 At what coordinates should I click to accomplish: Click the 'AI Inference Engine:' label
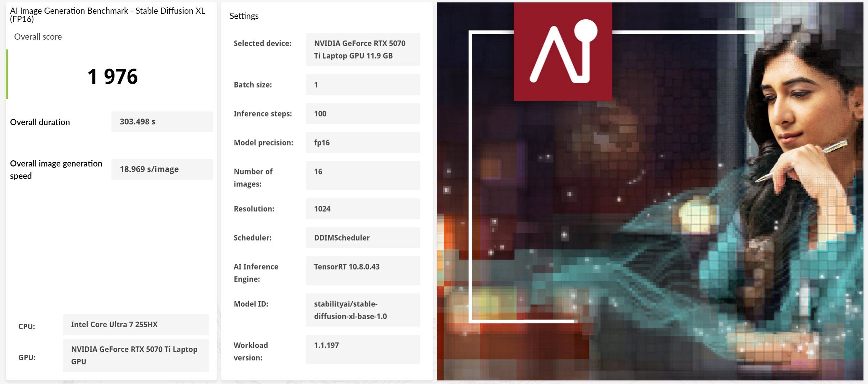[256, 273]
